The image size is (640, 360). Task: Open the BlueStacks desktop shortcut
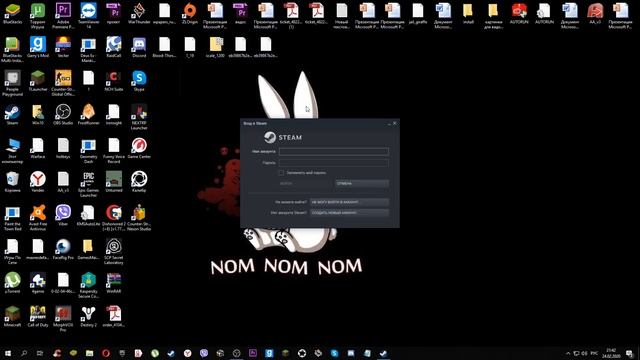click(13, 13)
